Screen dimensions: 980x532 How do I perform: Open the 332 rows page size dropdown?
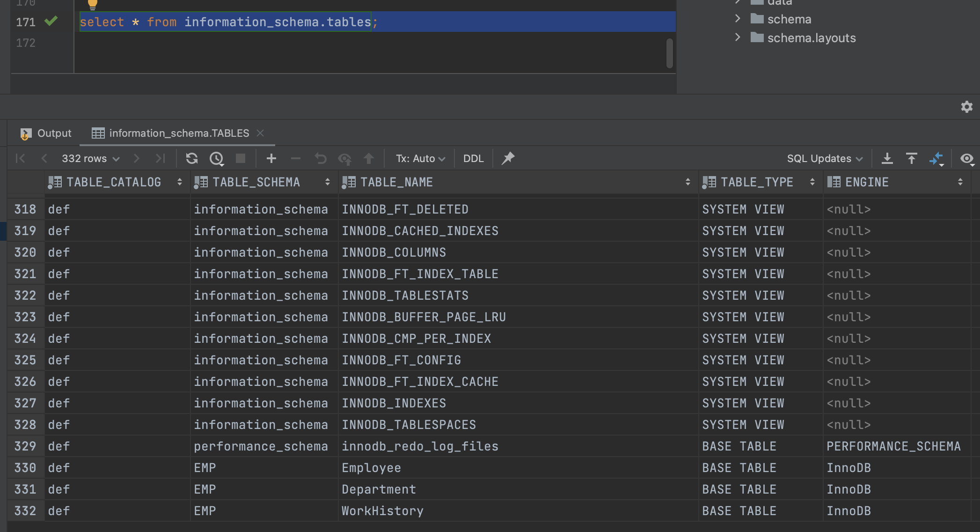pos(90,158)
